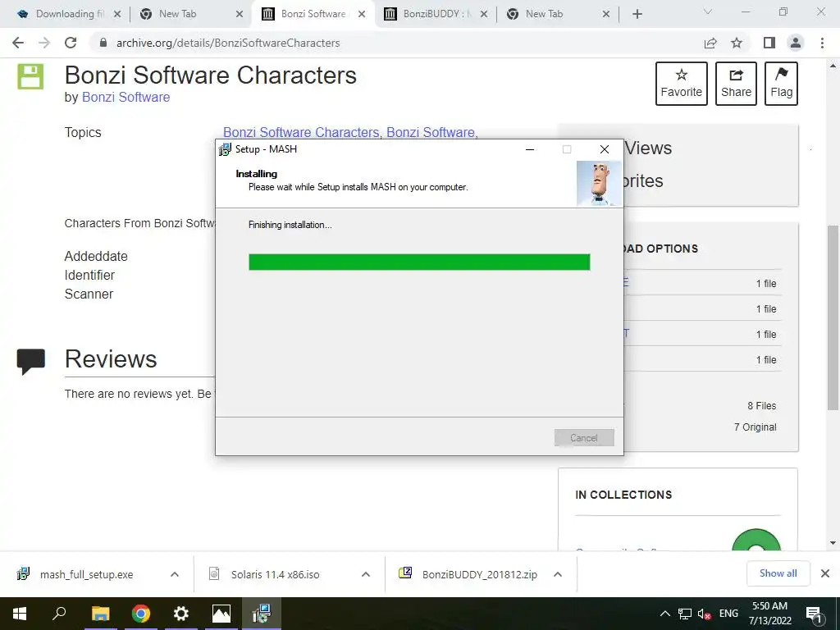Click the 8 Files text
The width and height of the screenshot is (840, 630).
point(762,405)
